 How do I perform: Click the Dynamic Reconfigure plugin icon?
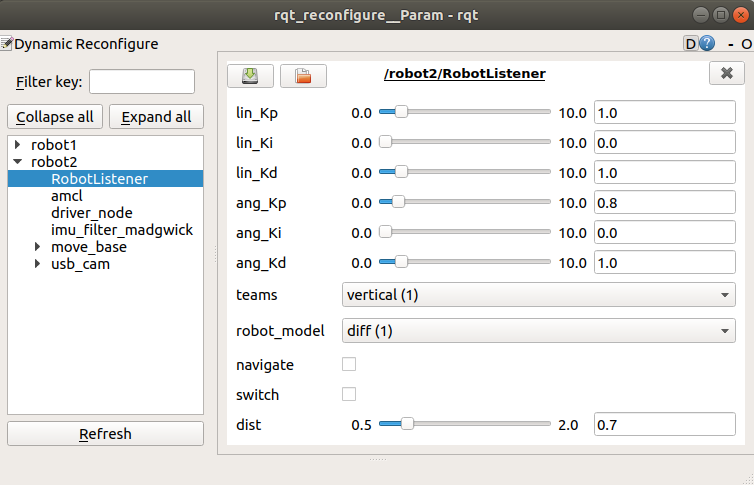[6, 43]
